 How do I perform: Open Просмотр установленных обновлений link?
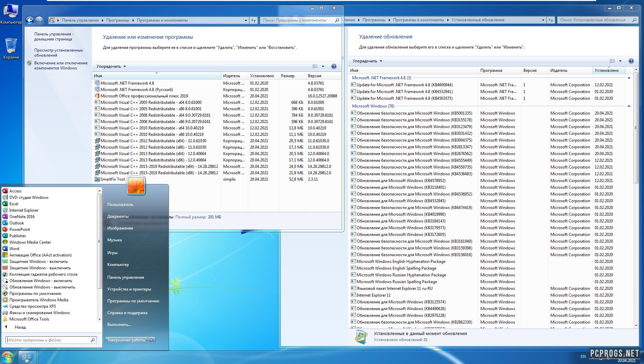pos(59,53)
